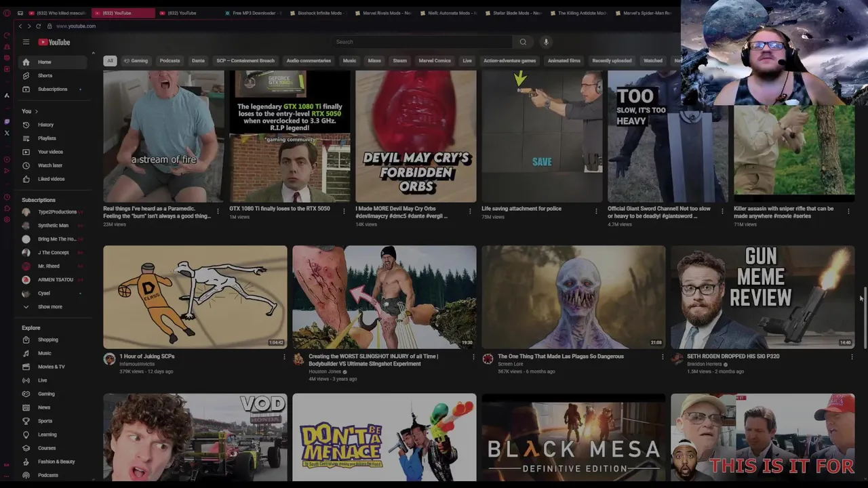Viewport: 868px width, 488px height.
Task: Click the padlock site info icon
Action: 50,26
